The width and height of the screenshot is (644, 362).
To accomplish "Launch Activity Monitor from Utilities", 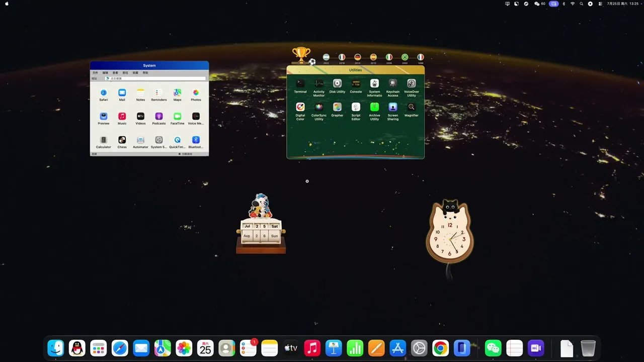I will (319, 83).
